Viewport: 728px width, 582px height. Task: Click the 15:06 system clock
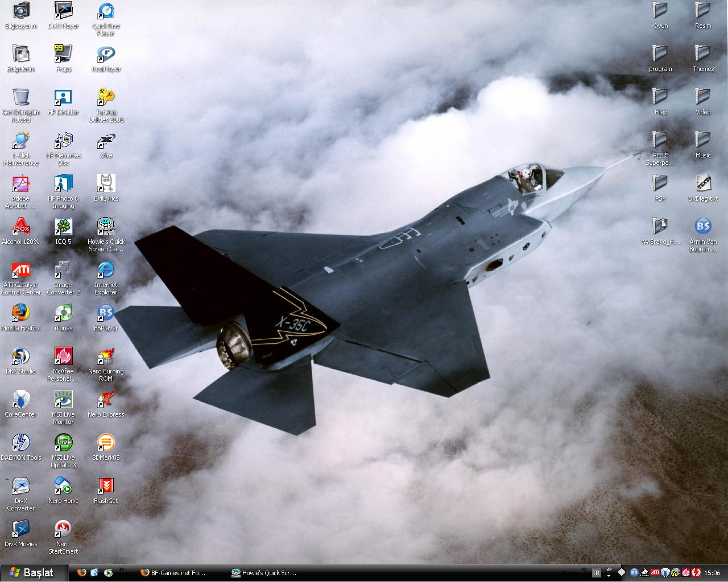(712, 573)
